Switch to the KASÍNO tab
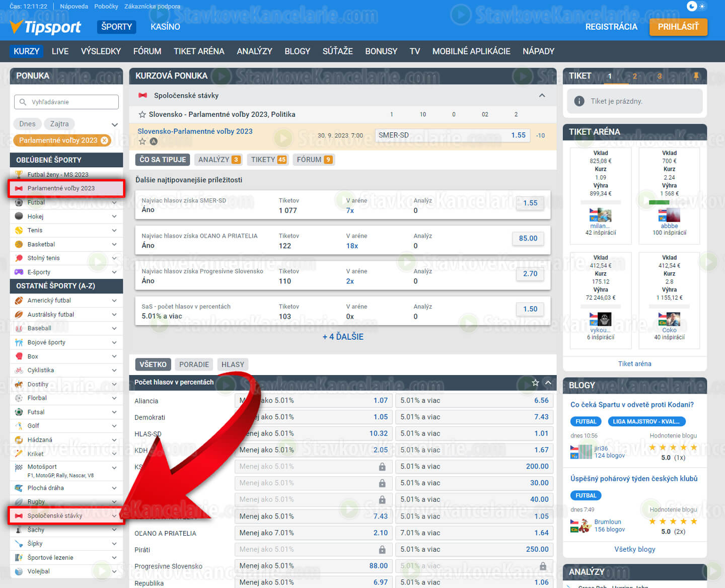 pyautogui.click(x=165, y=27)
